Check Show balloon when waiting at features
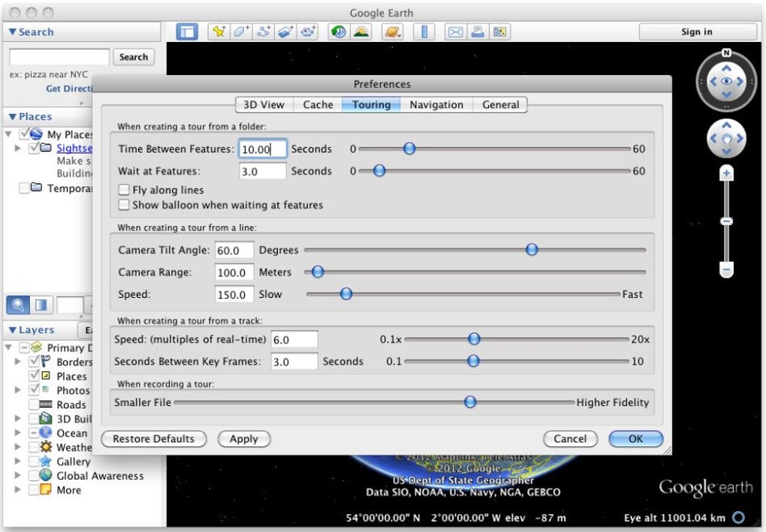The width and height of the screenshot is (766, 532). [x=124, y=205]
